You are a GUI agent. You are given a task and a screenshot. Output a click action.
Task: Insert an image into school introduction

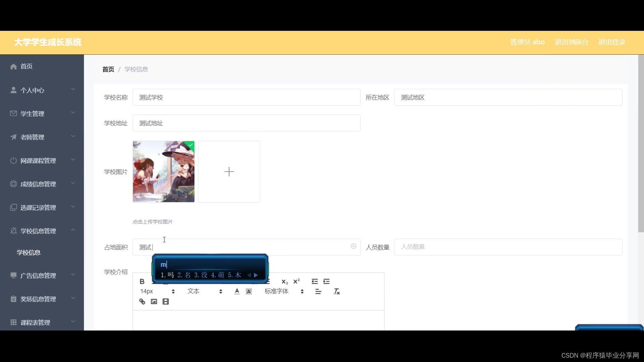(x=154, y=302)
